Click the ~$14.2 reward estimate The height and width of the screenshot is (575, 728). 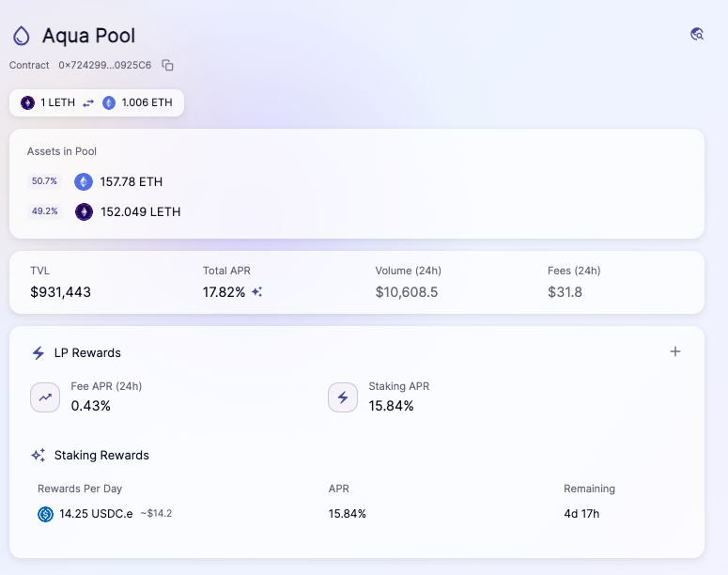click(157, 513)
